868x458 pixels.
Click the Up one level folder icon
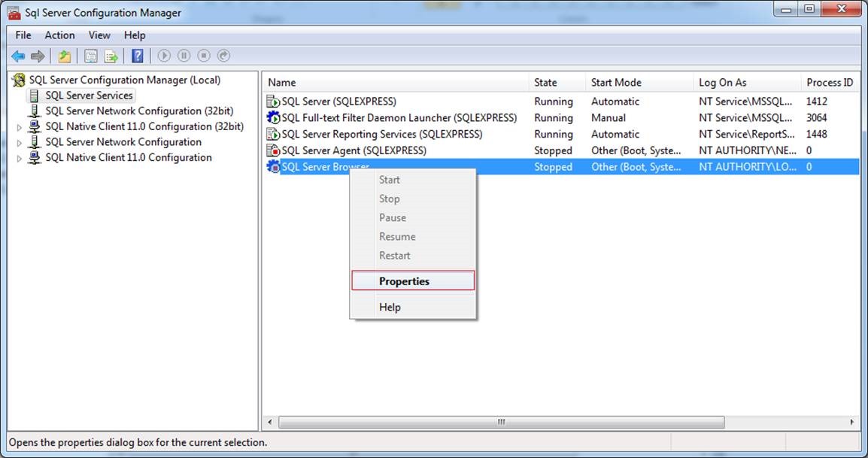tap(65, 56)
